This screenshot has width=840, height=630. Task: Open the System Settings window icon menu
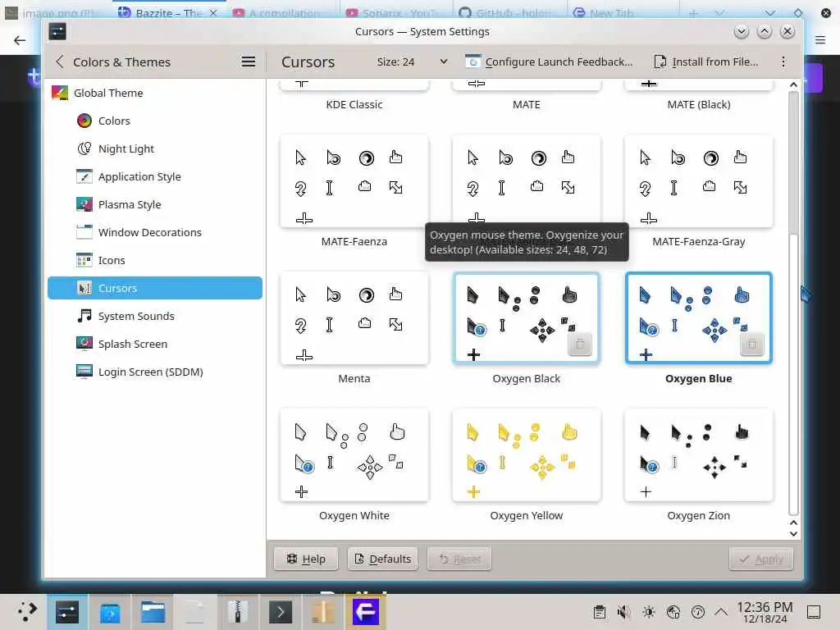point(57,32)
